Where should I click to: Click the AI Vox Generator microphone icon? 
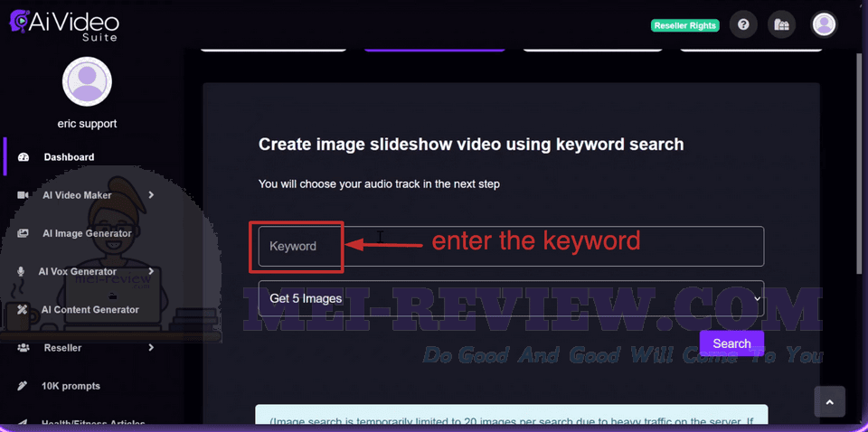tap(21, 272)
